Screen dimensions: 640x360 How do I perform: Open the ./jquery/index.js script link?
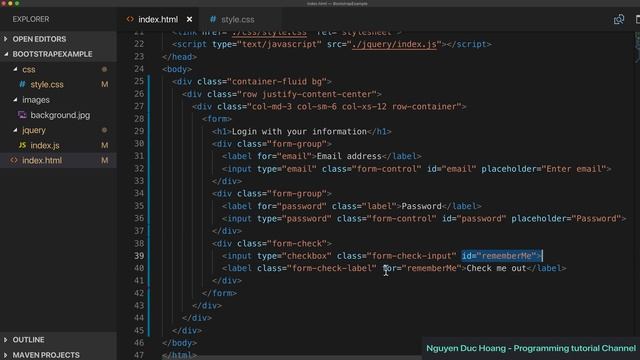tap(394, 44)
